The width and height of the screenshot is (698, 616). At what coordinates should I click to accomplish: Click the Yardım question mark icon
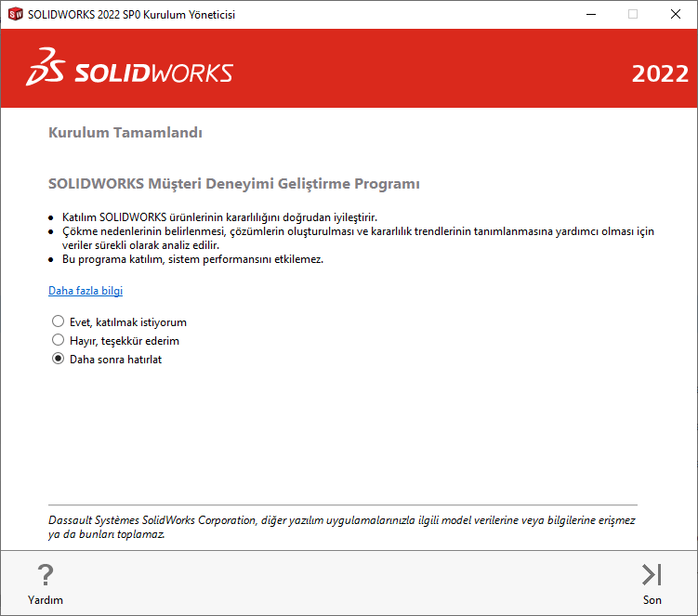coord(45,574)
